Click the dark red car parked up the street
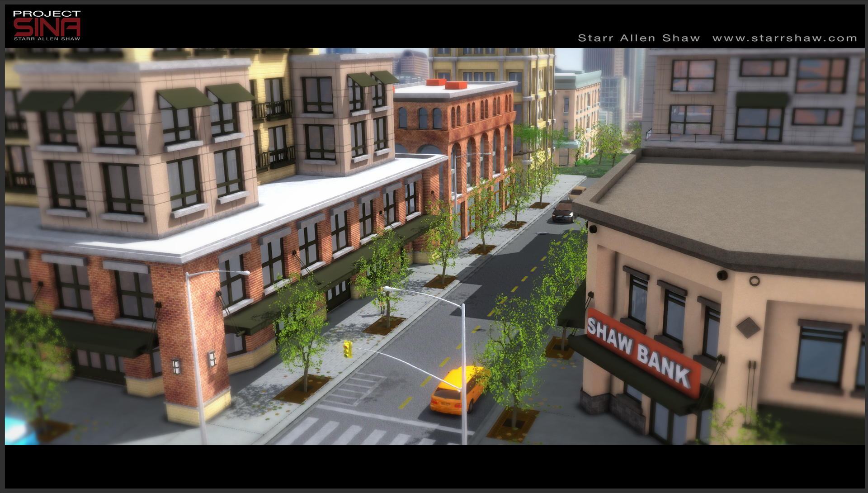 pos(563,211)
